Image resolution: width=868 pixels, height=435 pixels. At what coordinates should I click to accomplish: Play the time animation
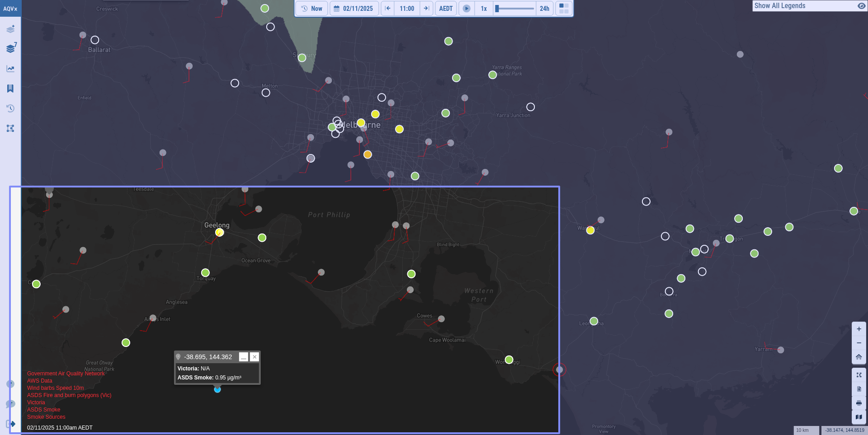coord(467,9)
